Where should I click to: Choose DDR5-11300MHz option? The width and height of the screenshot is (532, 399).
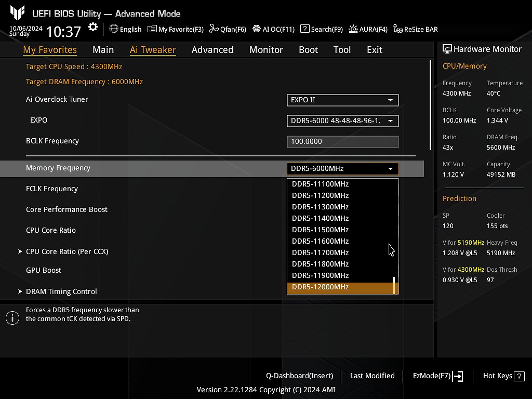pos(340,207)
